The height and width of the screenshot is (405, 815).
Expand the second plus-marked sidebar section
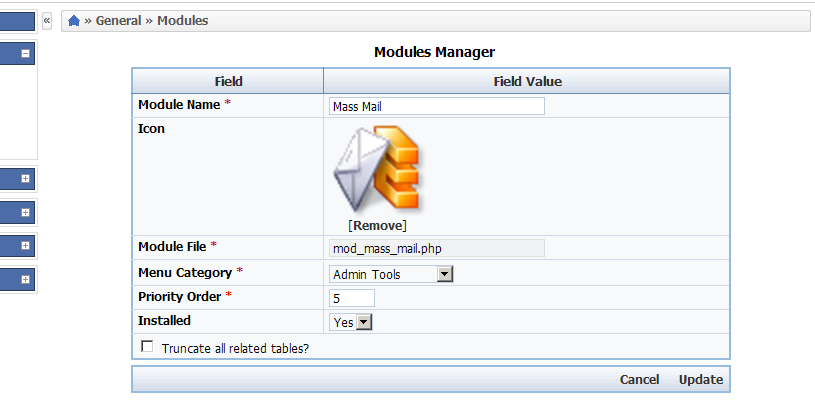[x=25, y=213]
